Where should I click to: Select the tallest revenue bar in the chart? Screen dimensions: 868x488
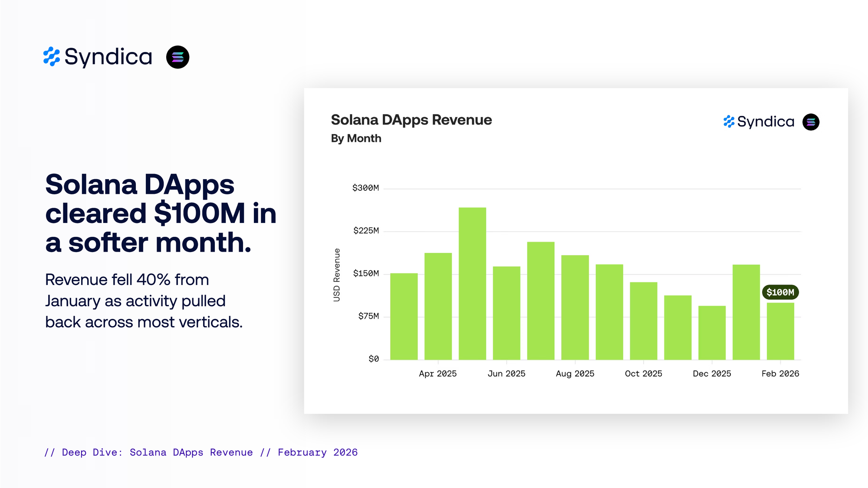(472, 283)
